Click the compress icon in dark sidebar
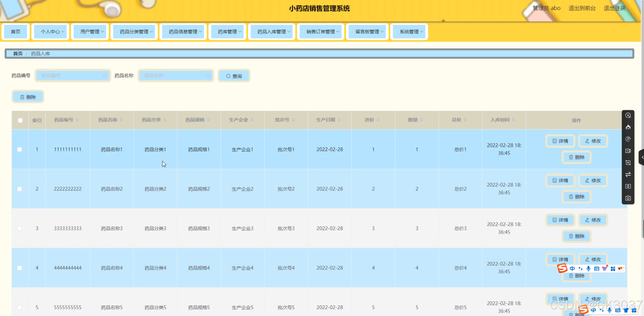 click(x=628, y=186)
